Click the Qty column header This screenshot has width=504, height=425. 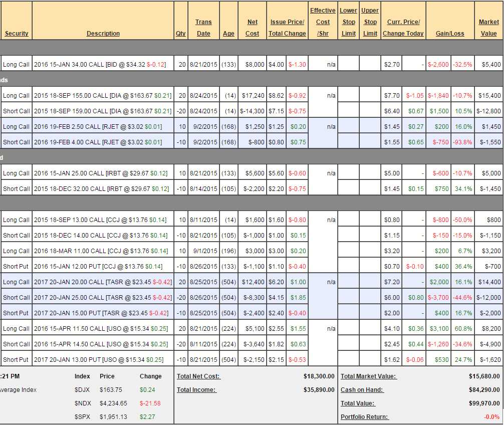180,34
